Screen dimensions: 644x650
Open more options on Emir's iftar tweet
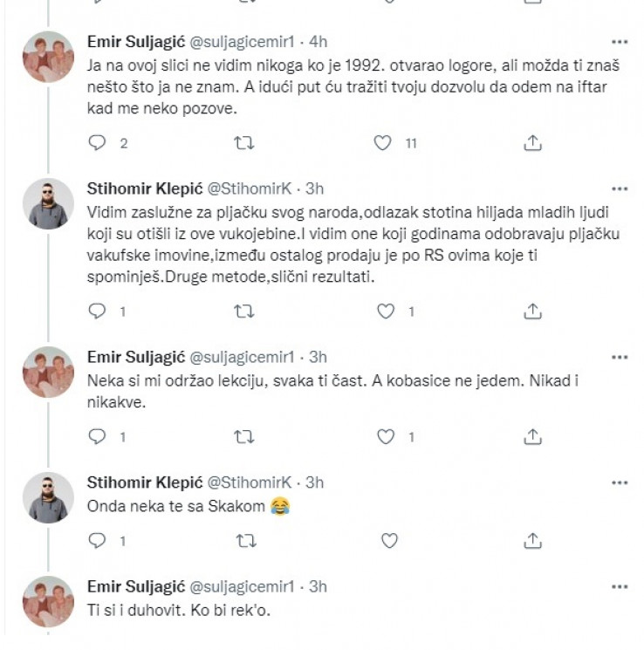tap(619, 42)
